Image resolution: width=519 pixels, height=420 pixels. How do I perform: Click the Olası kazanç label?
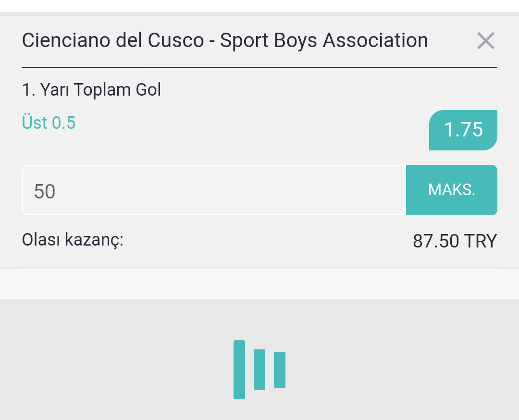pyautogui.click(x=73, y=240)
